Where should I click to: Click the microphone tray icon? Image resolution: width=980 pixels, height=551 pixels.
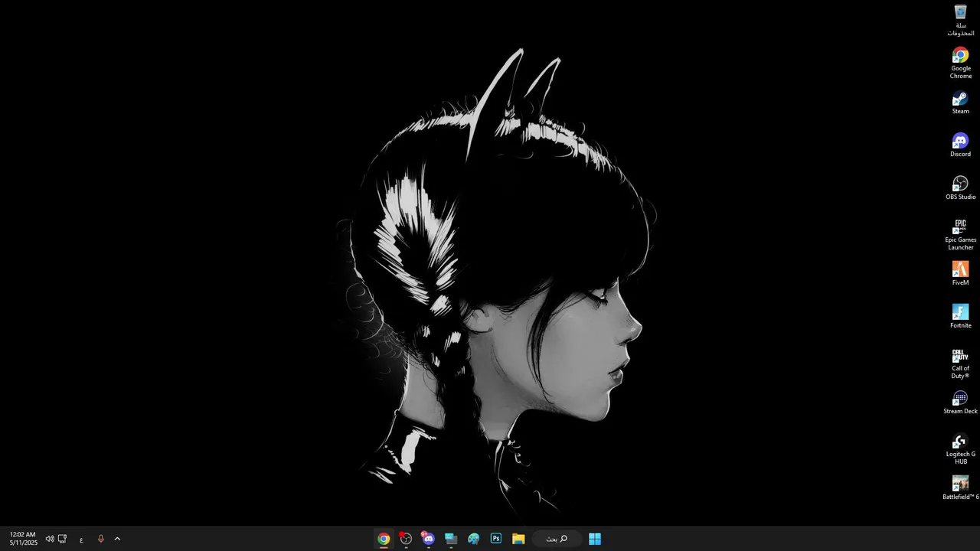click(x=100, y=539)
